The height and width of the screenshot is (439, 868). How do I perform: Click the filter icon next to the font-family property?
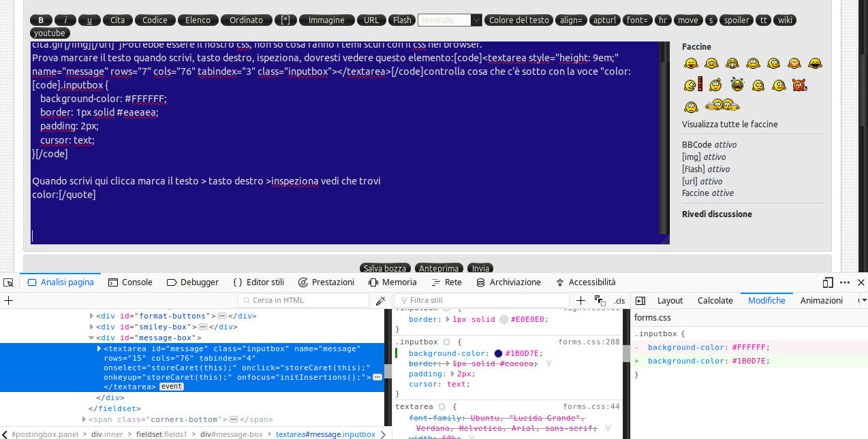point(607,428)
